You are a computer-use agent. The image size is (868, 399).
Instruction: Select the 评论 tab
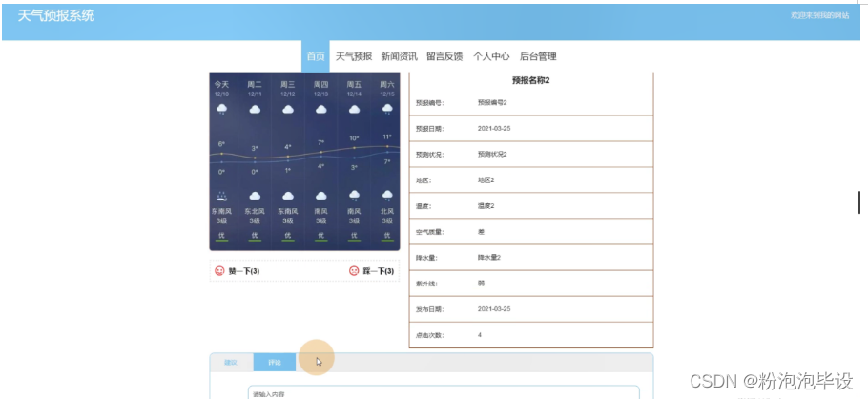(x=275, y=363)
